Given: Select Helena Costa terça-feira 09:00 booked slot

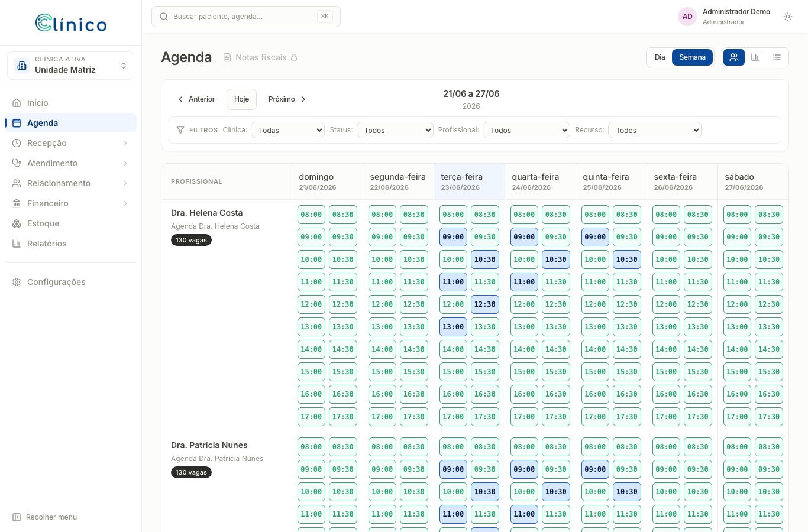Looking at the screenshot, I should pyautogui.click(x=454, y=237).
